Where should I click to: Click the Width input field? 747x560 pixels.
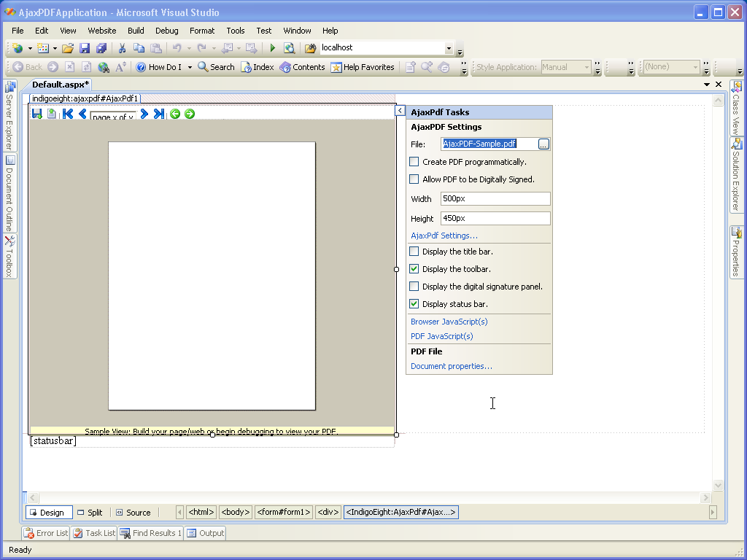coord(495,199)
